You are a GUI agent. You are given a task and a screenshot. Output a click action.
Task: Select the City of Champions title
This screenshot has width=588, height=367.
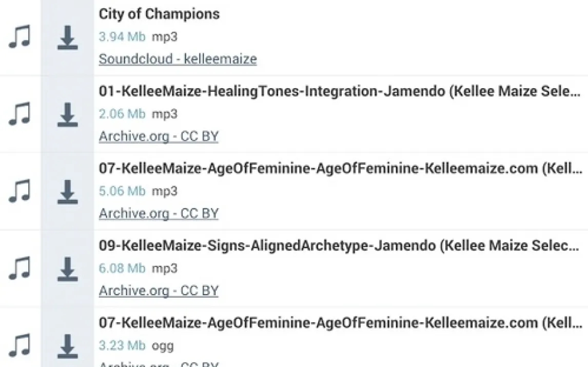pyautogui.click(x=159, y=14)
